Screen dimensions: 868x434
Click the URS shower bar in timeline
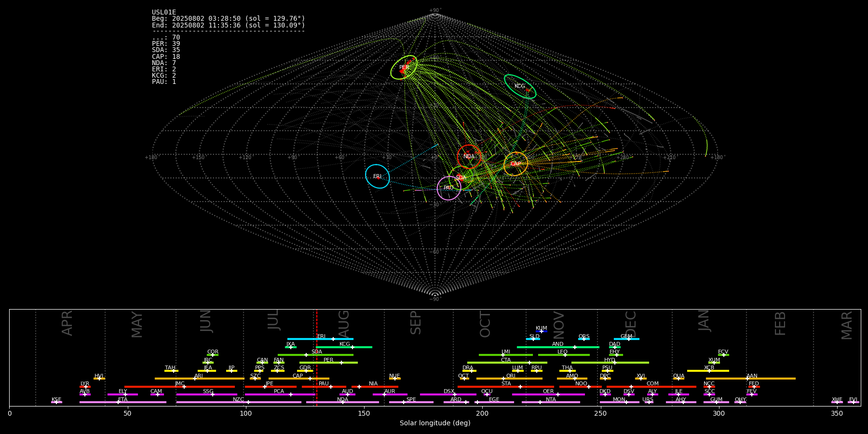tap(649, 402)
